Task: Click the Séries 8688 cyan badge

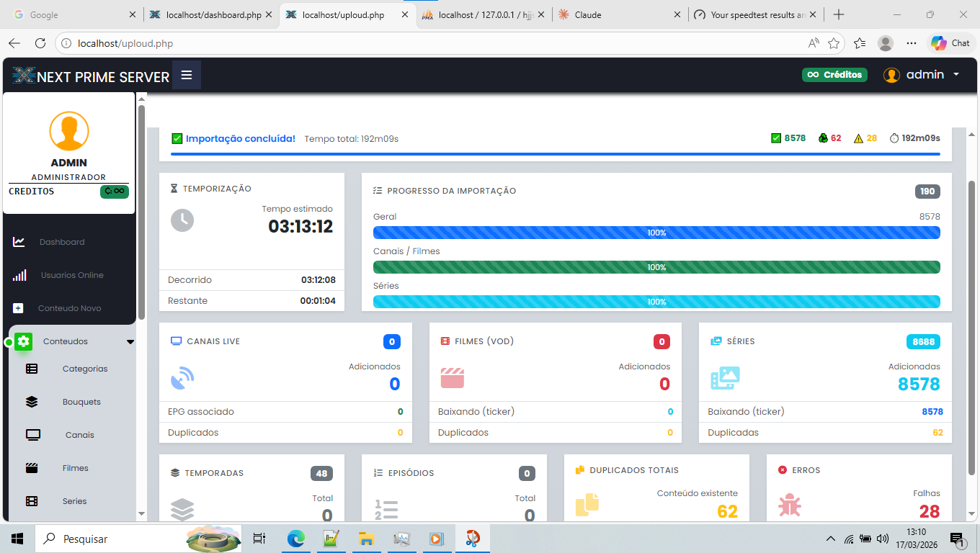Action: coord(923,342)
